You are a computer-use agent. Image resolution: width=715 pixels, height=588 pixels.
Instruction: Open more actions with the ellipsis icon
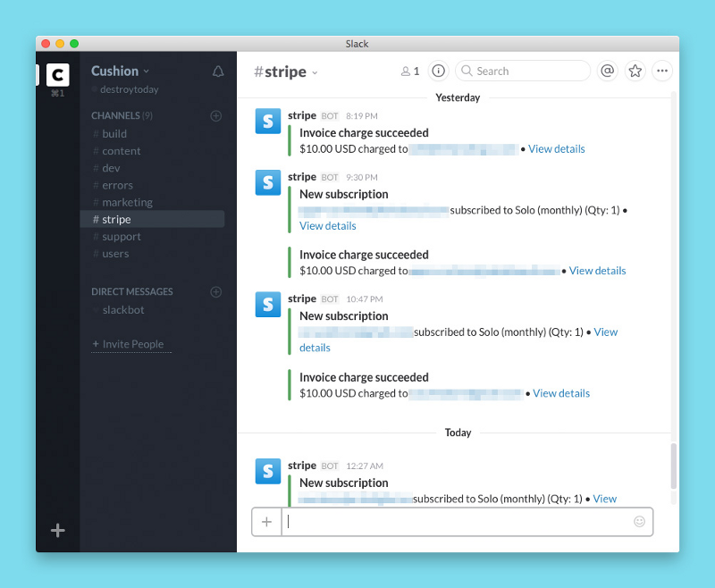[x=661, y=71]
